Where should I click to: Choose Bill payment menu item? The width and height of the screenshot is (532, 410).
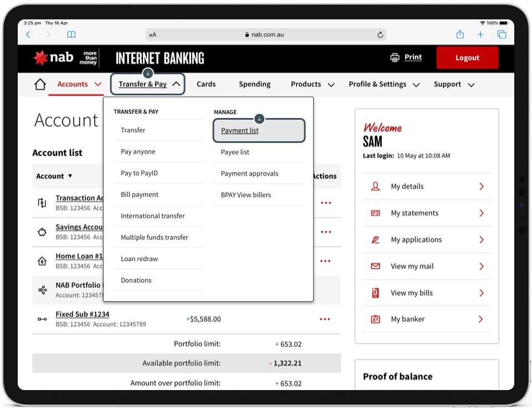pyautogui.click(x=158, y=194)
